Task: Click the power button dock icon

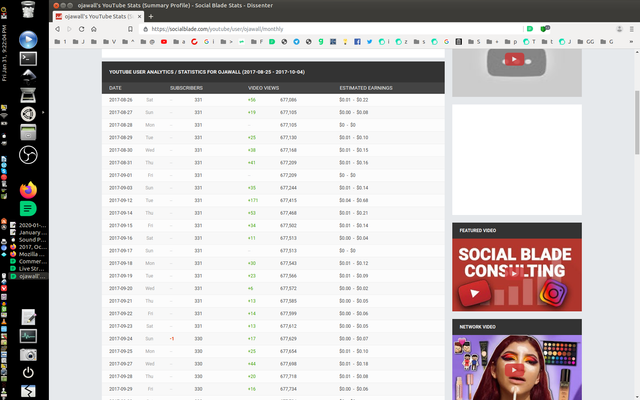Action: coord(28,373)
